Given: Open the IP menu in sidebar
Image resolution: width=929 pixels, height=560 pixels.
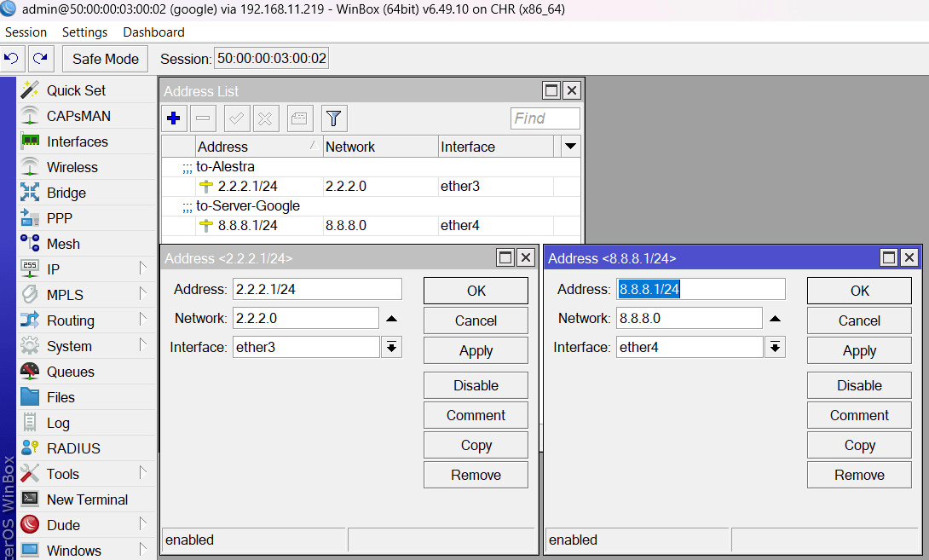Looking at the screenshot, I should 86,269.
